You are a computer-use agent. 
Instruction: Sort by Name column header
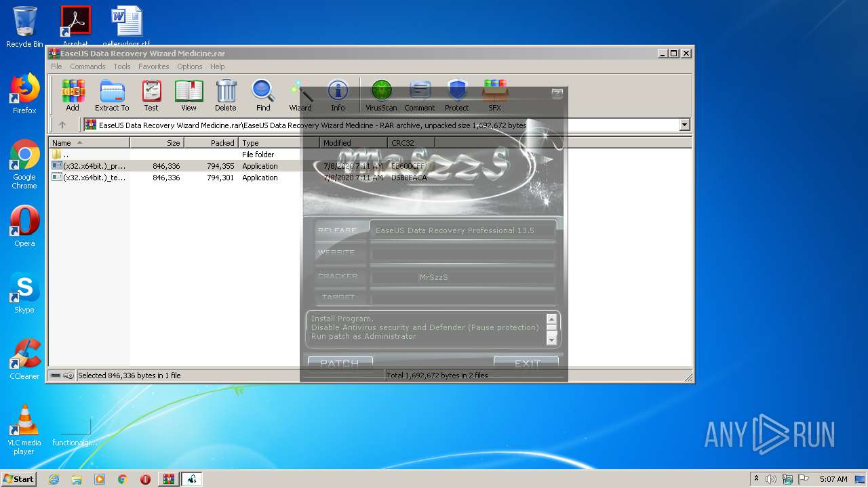point(90,143)
